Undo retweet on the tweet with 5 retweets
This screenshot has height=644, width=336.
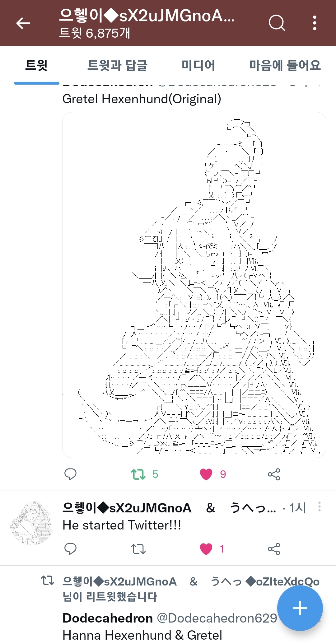coord(138,474)
